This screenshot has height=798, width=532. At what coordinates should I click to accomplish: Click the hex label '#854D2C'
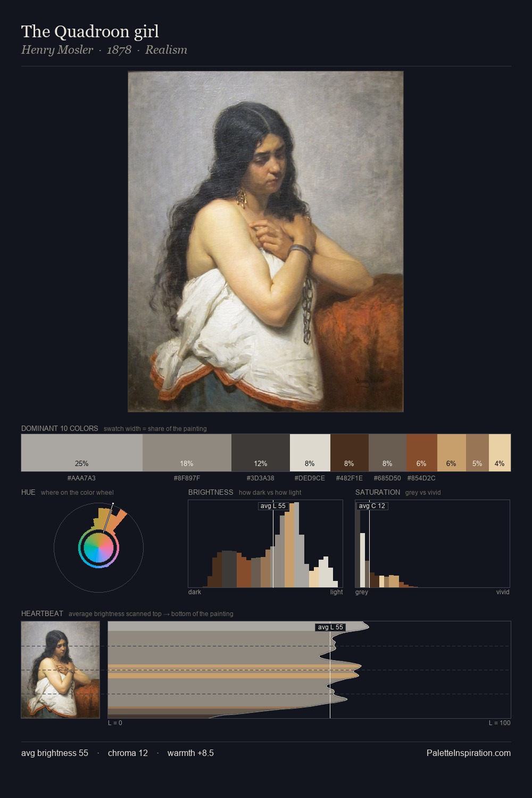point(421,478)
